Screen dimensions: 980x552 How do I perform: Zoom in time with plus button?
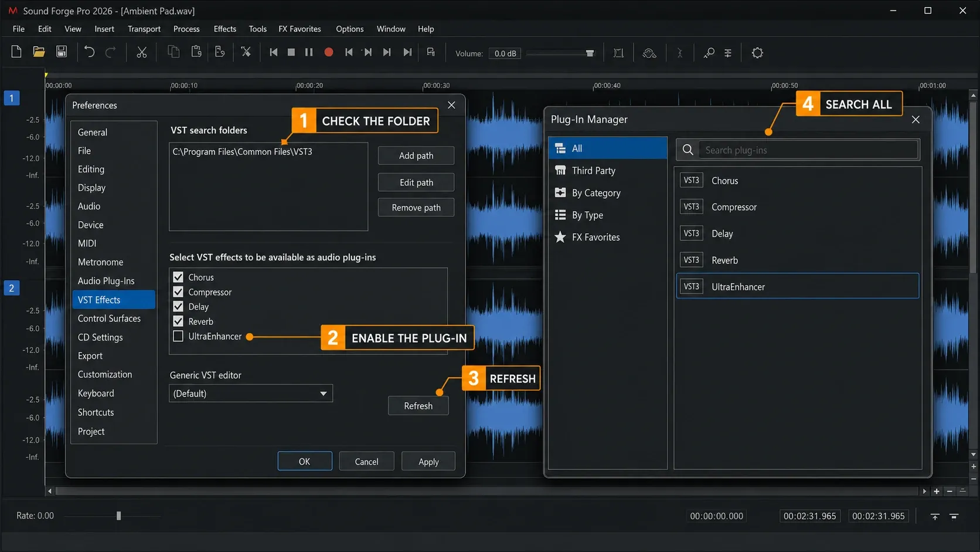pyautogui.click(x=937, y=491)
